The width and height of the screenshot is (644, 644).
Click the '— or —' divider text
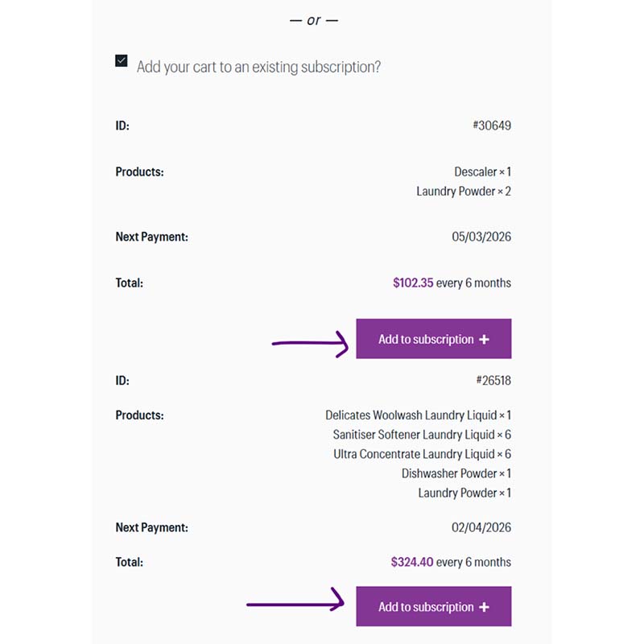(x=314, y=20)
